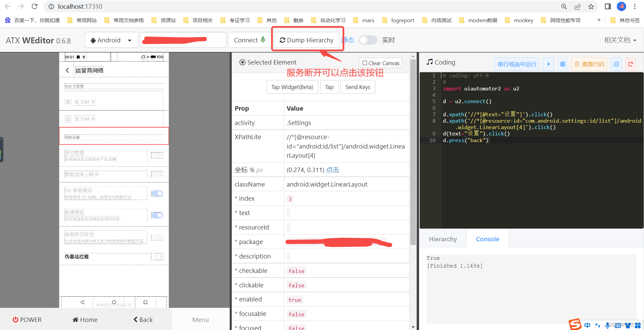The image size is (644, 330).
Task: Turn off the 极速模式 toggle
Action: tap(157, 215)
